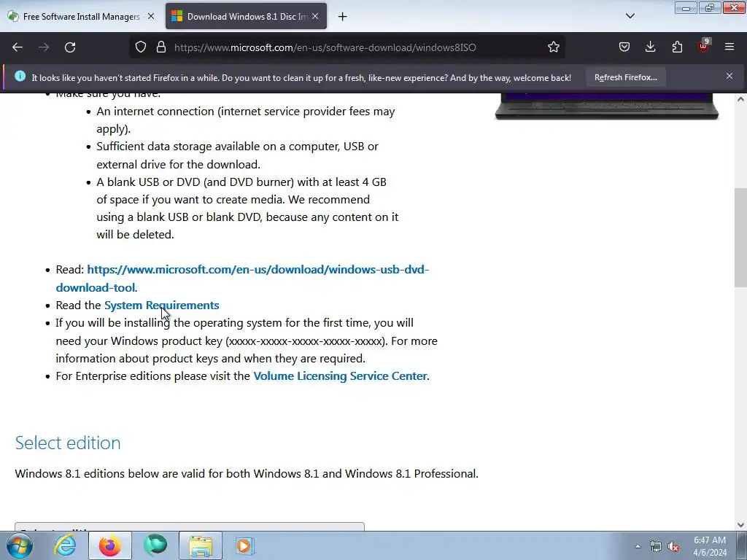Image resolution: width=747 pixels, height=560 pixels.
Task: Open the Firefox application hamburger menu
Action: coord(729,47)
